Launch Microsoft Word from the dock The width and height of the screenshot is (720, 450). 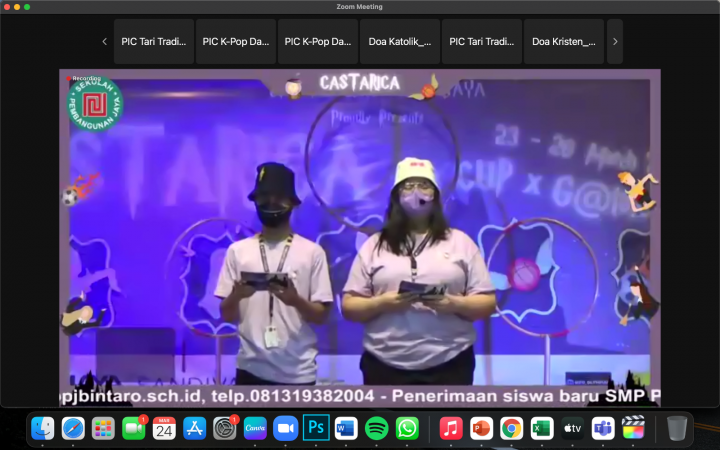pos(346,428)
